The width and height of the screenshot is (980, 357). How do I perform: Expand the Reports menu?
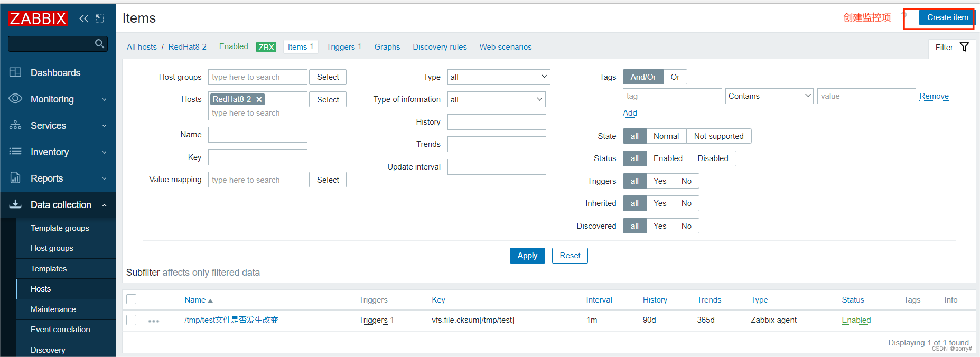tap(104, 178)
